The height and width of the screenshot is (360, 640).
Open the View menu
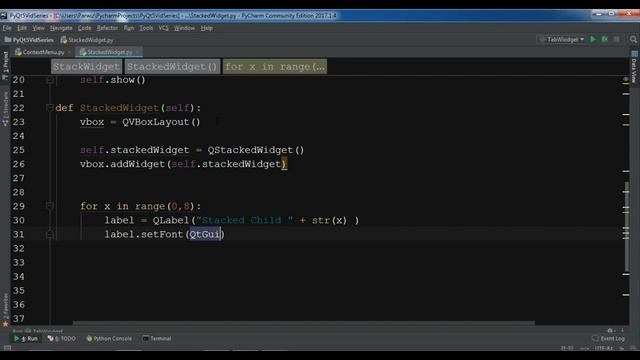(x=38, y=28)
